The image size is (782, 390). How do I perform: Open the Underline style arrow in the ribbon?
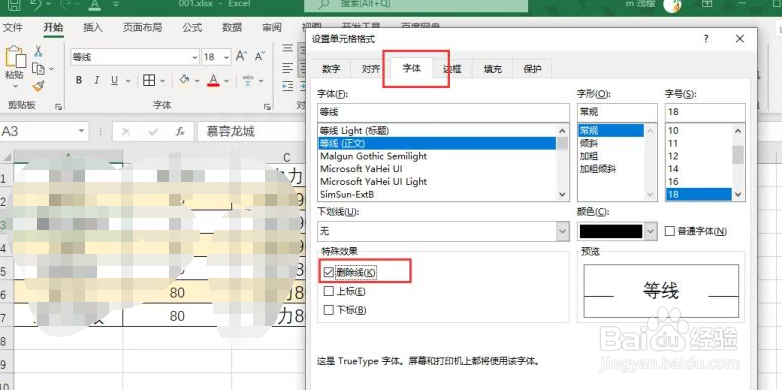128,81
